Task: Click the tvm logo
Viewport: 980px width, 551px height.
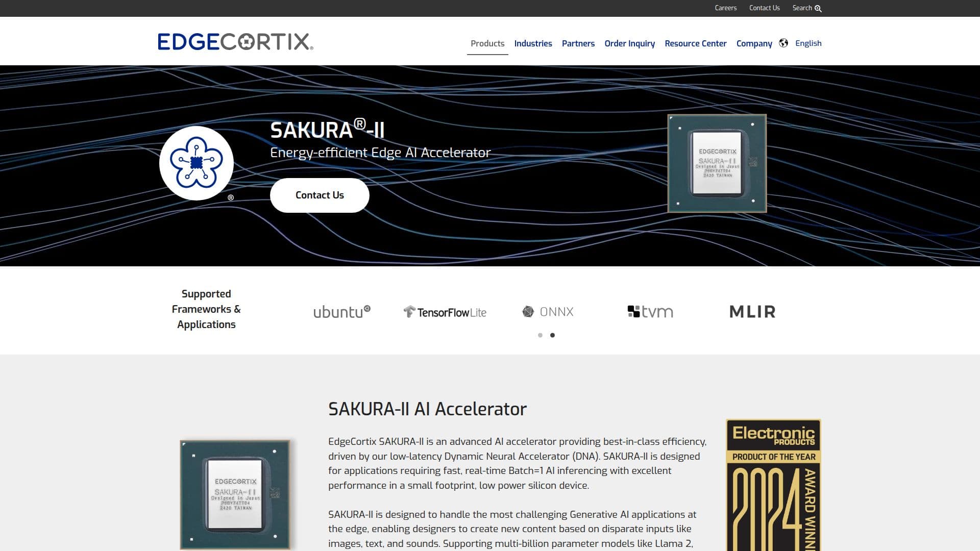Action: pyautogui.click(x=650, y=312)
